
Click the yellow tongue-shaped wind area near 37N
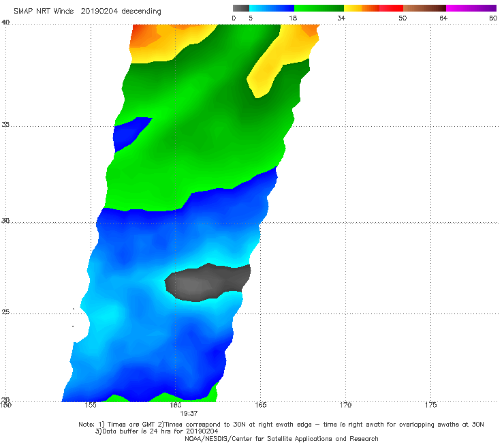(x=264, y=76)
